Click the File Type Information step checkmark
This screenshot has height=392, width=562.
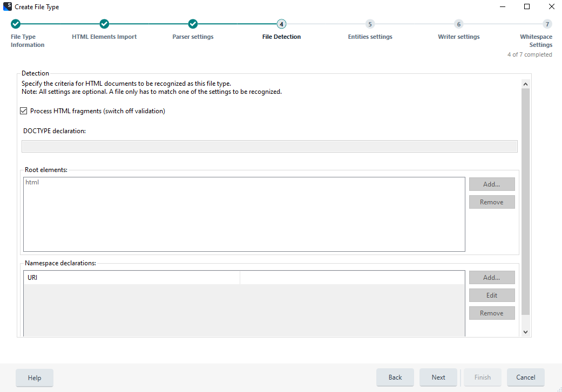coord(16,24)
